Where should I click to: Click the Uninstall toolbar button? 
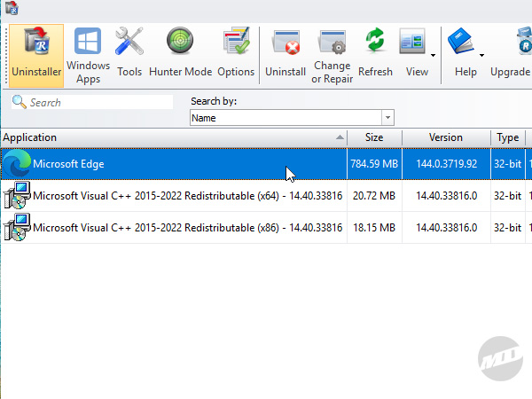pyautogui.click(x=286, y=53)
